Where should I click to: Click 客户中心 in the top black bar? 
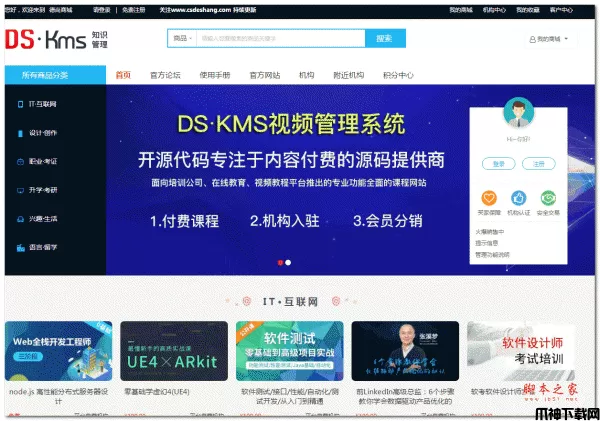[561, 10]
